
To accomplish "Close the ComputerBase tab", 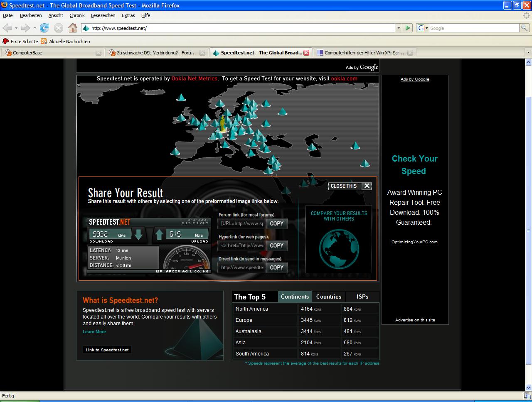I will click(x=99, y=53).
